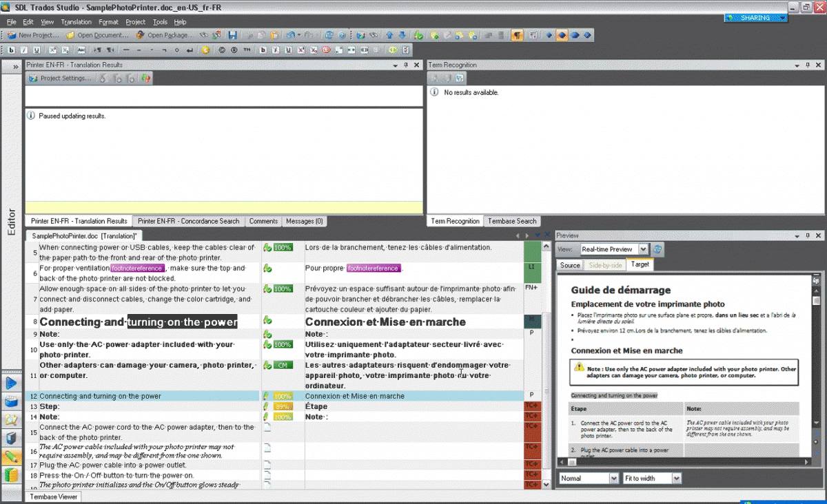Click the Term Recognition toolbar termbase icon
This screenshot has width=827, height=504.
(x=460, y=78)
